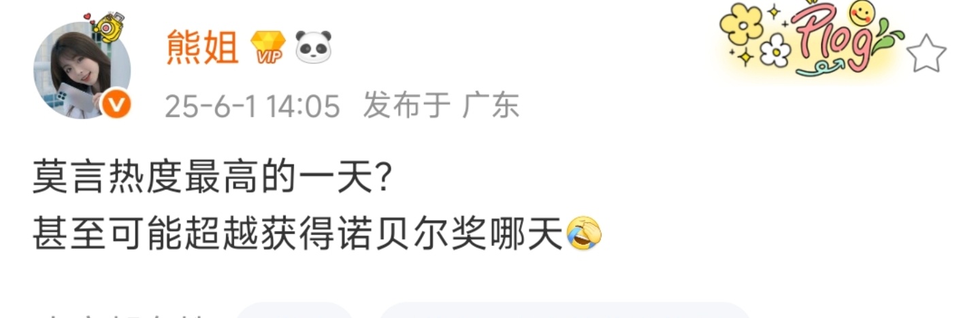Open 熊姐's profile avatar photo
This screenshot has height=318, width=980.
pyautogui.click(x=82, y=71)
